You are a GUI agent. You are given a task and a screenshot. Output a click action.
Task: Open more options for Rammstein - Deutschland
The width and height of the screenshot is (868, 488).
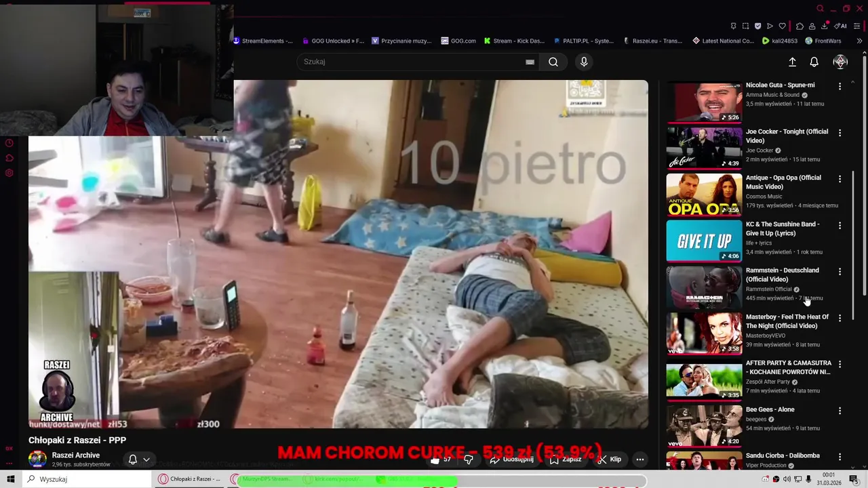840,271
